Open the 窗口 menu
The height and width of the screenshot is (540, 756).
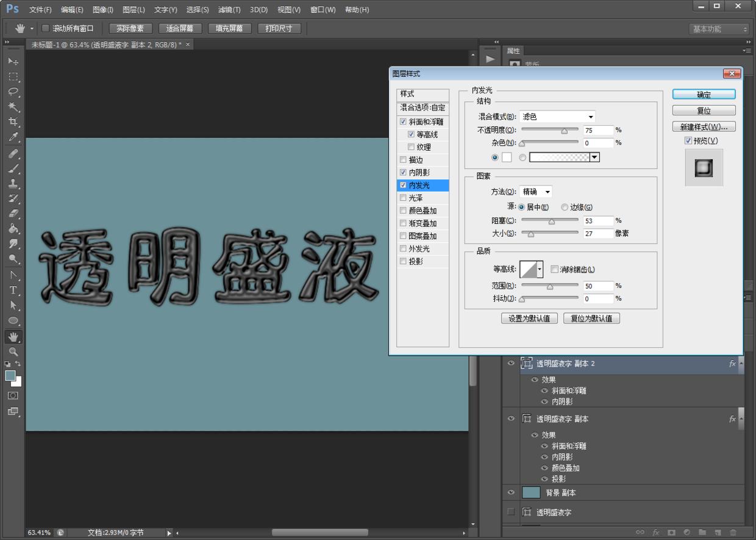(x=323, y=9)
